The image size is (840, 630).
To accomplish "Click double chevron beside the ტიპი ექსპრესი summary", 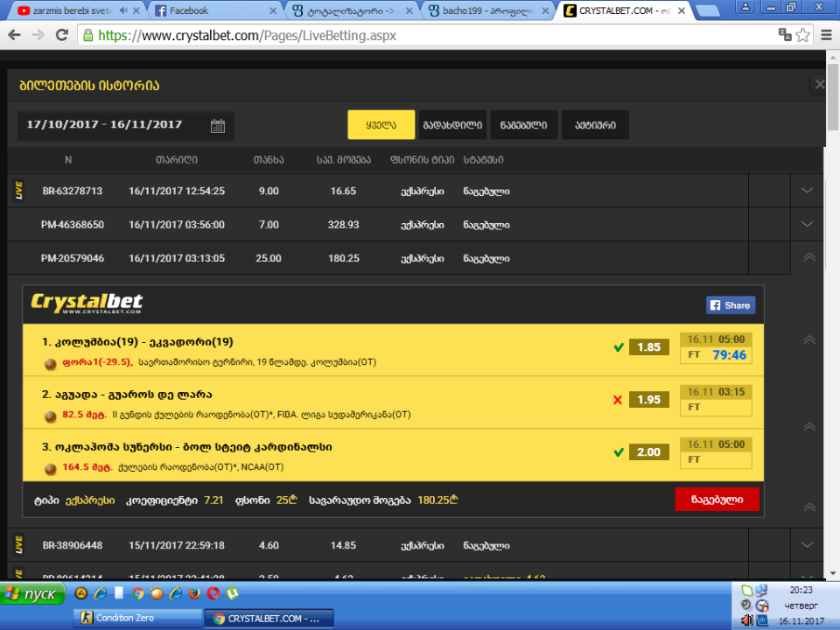I will [808, 507].
